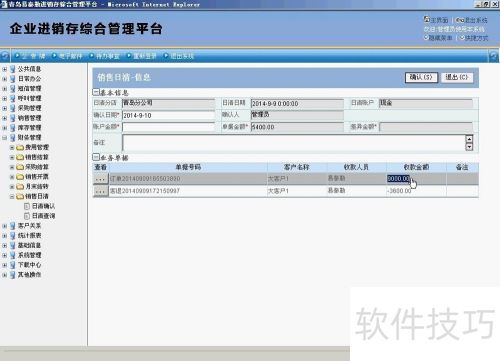Click the 系统管理 module computer icon
The image size is (500, 361).
pyautogui.click(x=13, y=255)
